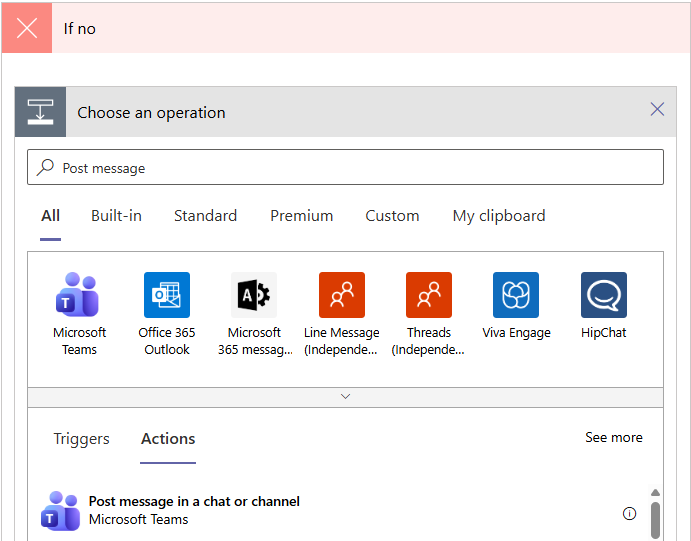Pick the Threads connector icon
The image size is (691, 541).
point(429,295)
